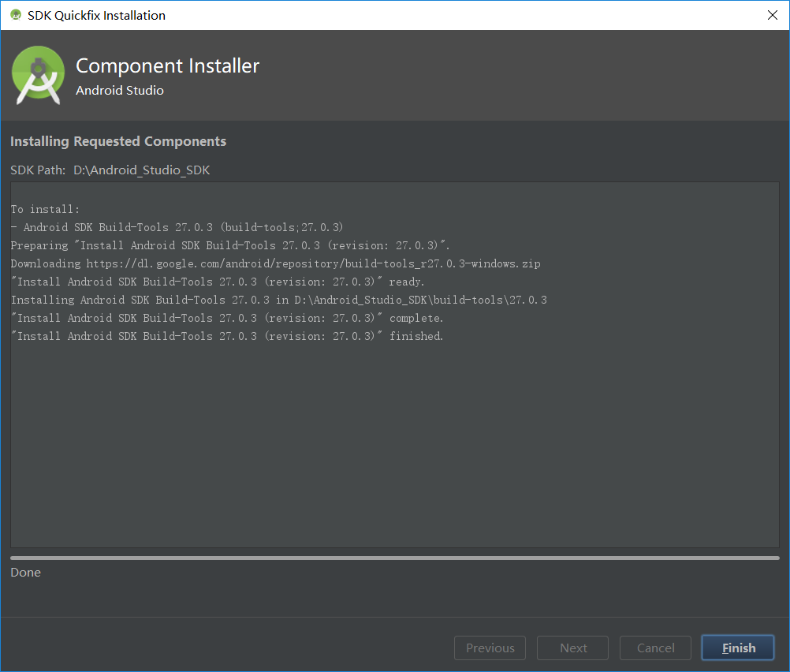
Task: Click the disabled Next button
Action: (x=572, y=648)
